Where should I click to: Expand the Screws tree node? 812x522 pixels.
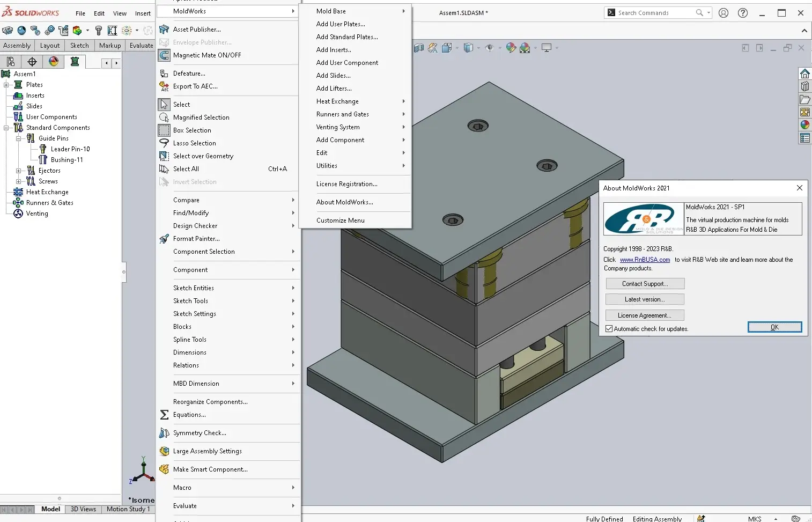pos(18,181)
